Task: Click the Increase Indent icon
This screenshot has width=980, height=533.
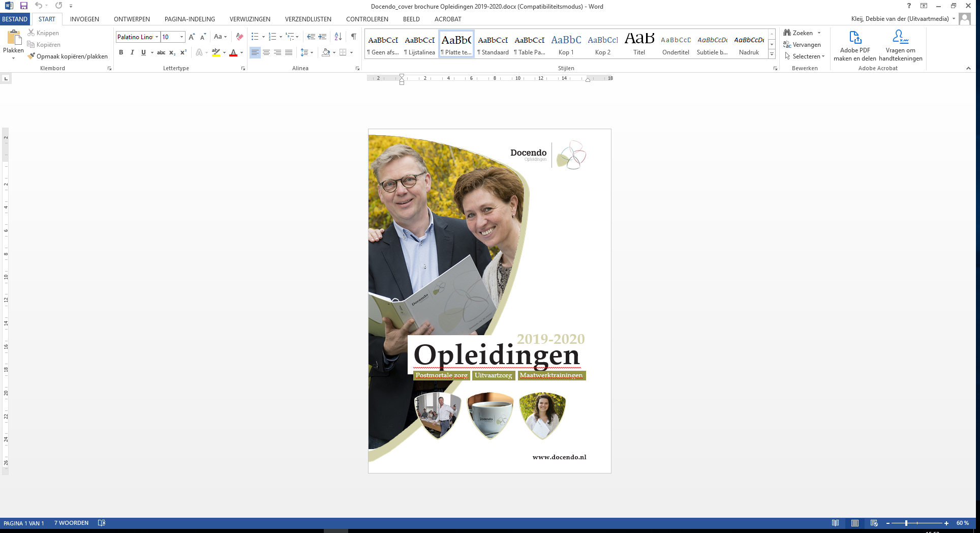Action: coord(322,37)
